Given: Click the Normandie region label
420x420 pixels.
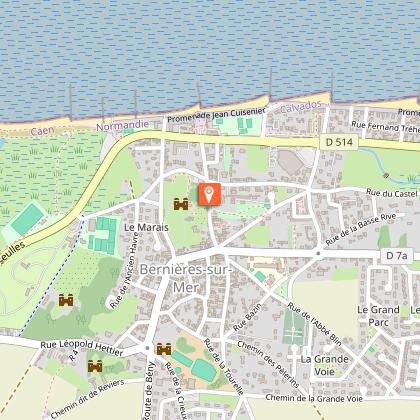Looking at the screenshot, I should point(122,126).
